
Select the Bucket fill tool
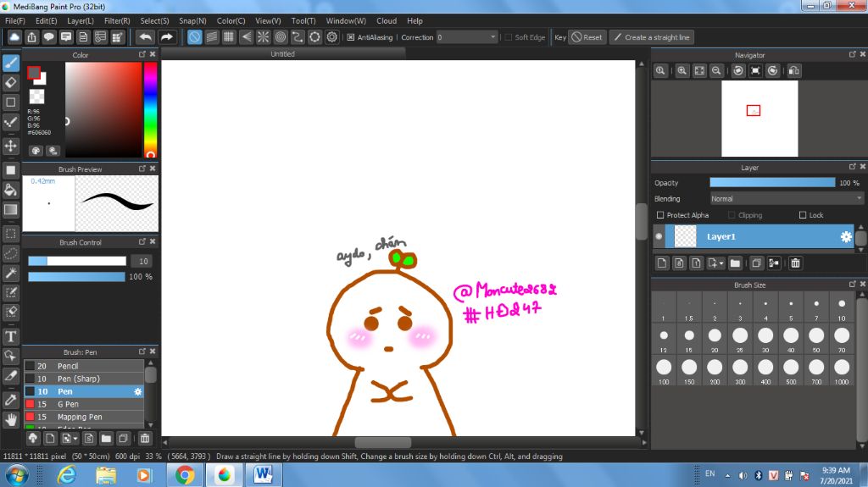(x=10, y=190)
